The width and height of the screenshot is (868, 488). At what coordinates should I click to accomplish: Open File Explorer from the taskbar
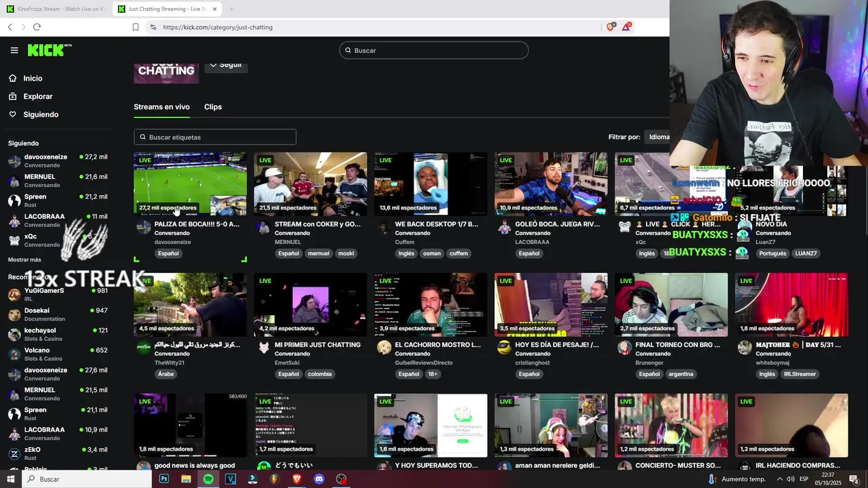pos(186,479)
